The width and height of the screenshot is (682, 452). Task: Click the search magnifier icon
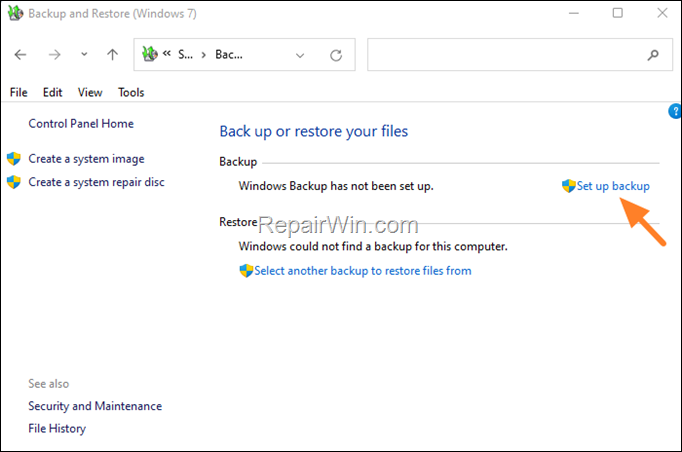coord(653,55)
